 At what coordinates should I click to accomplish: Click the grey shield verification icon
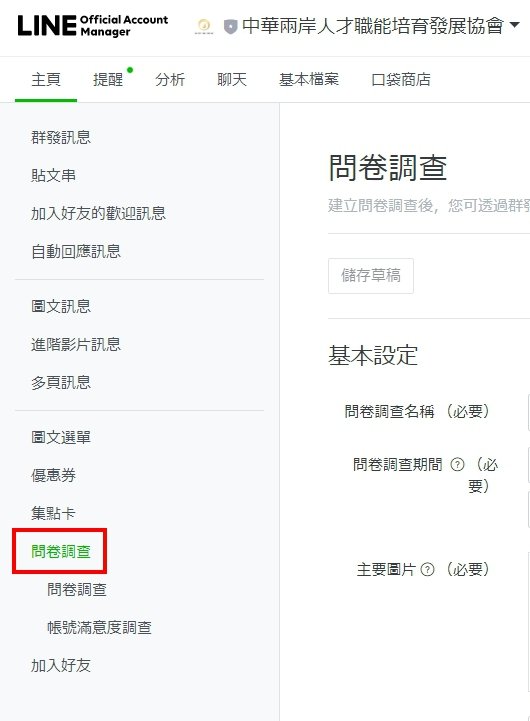pos(230,26)
